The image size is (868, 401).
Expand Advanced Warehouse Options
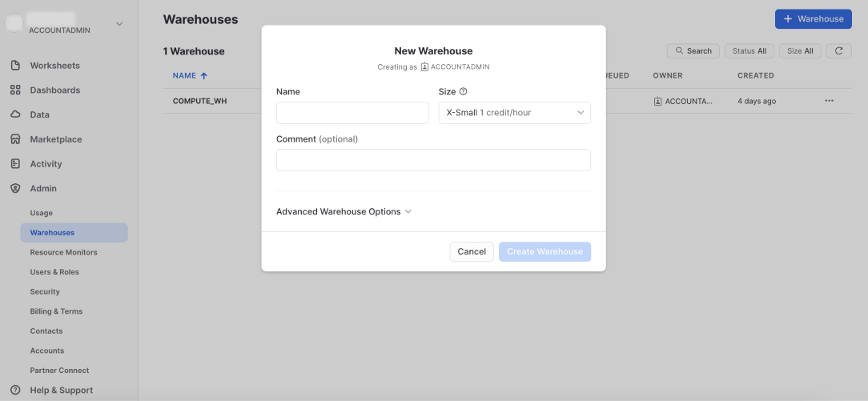pos(344,212)
